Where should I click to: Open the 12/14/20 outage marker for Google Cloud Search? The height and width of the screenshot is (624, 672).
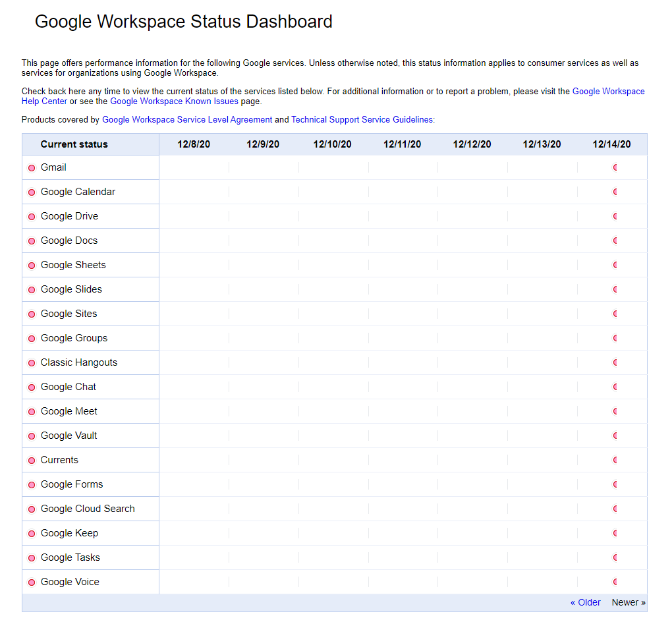click(615, 509)
